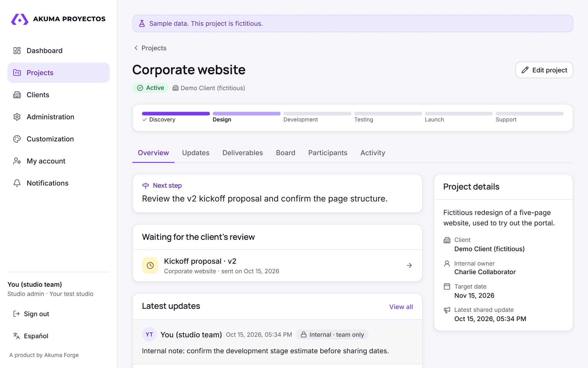The width and height of the screenshot is (588, 368).
Task: Switch language via the Español label
Action: point(36,336)
